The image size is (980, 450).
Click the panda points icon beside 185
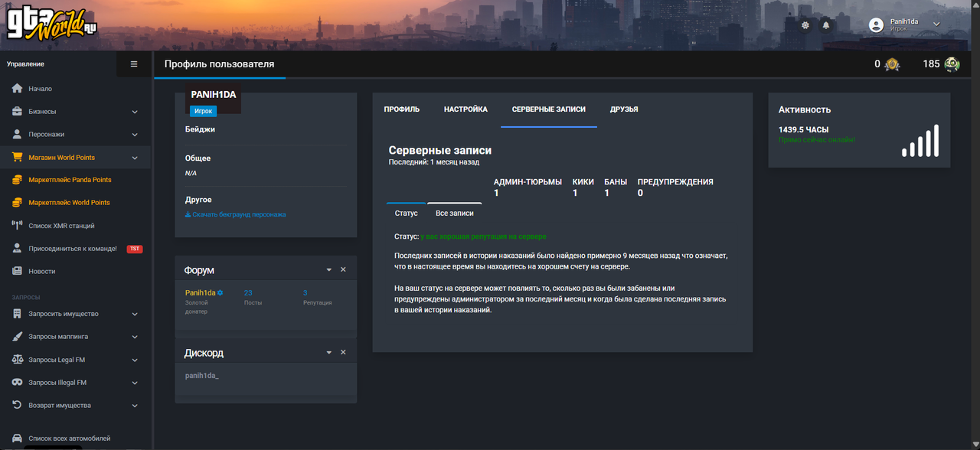(952, 64)
